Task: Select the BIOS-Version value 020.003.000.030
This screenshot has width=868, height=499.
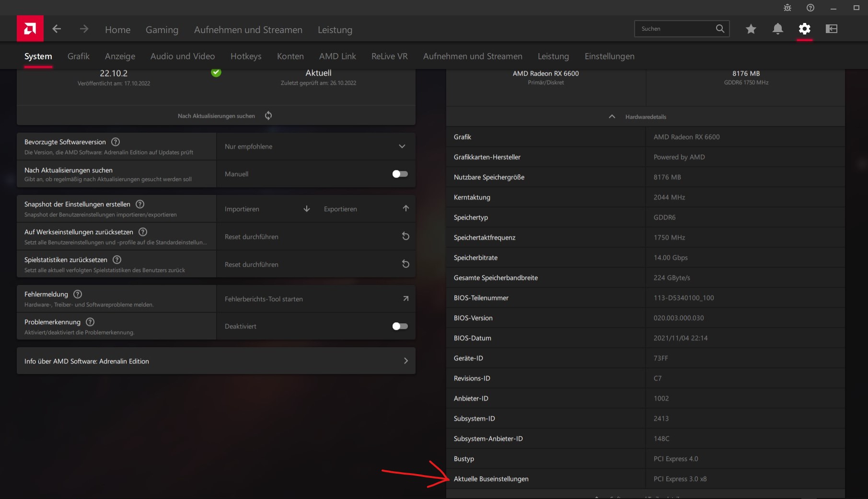Action: coord(679,318)
